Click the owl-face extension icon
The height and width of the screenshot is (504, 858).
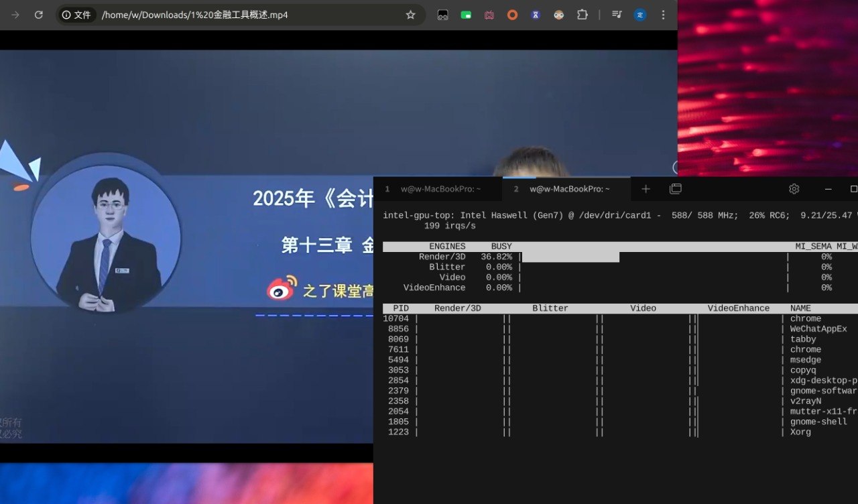pos(558,15)
